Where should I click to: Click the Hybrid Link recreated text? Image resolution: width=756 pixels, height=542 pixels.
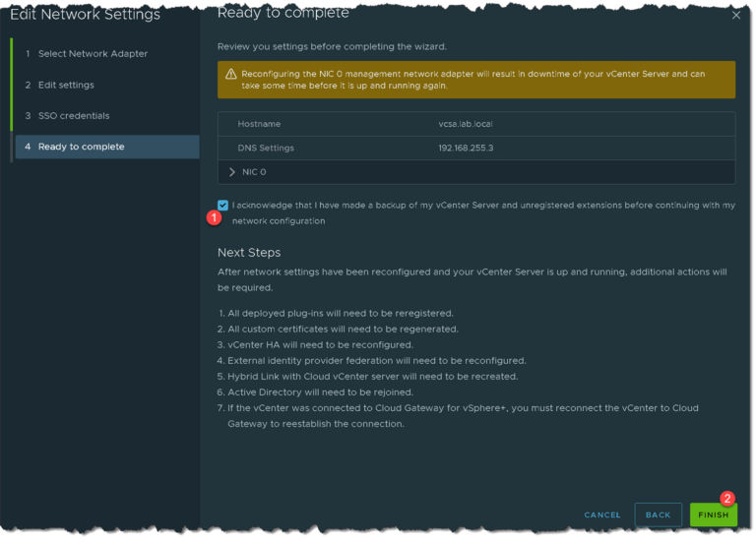[x=373, y=377]
